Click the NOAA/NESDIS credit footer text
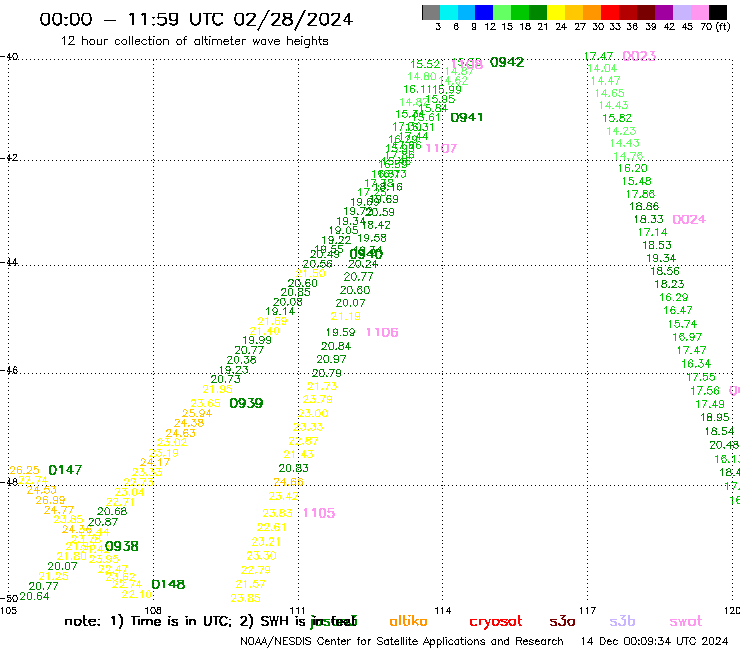The height and width of the screenshot is (650, 740). click(x=402, y=642)
